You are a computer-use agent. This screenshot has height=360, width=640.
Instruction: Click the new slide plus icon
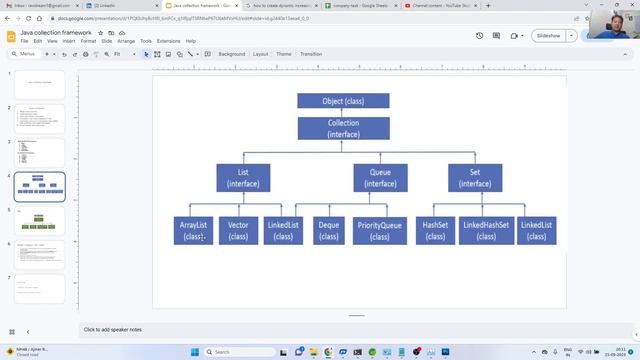click(47, 54)
